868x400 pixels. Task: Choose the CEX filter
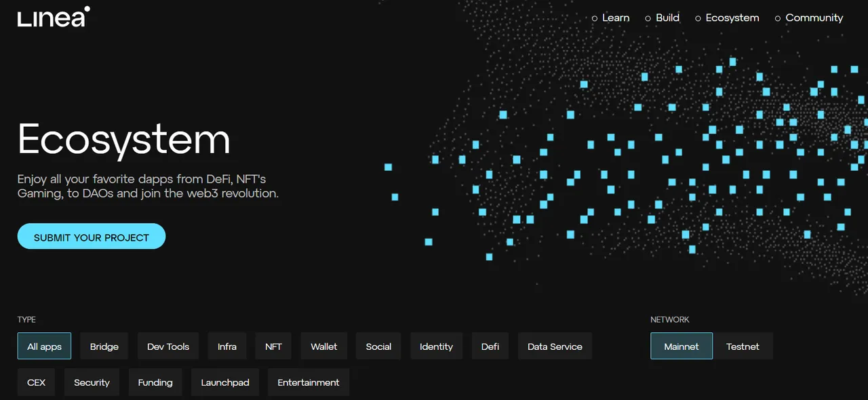tap(37, 382)
